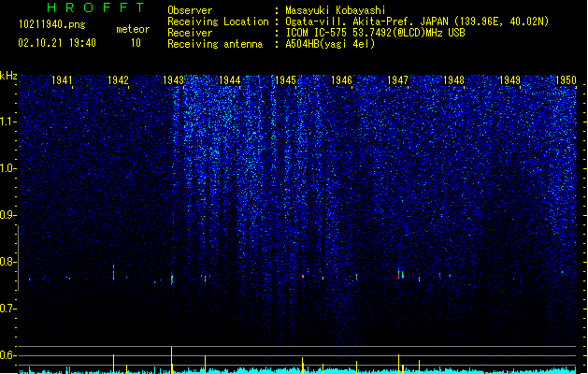The image size is (588, 374).
Task: Click the Observer label
Action: [x=190, y=10]
